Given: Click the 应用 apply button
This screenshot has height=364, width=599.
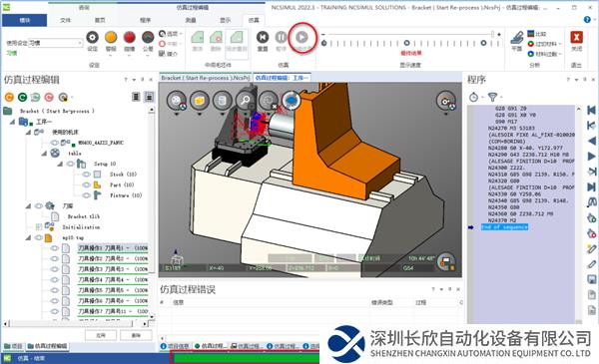Looking at the screenshot, I should click(x=101, y=335).
